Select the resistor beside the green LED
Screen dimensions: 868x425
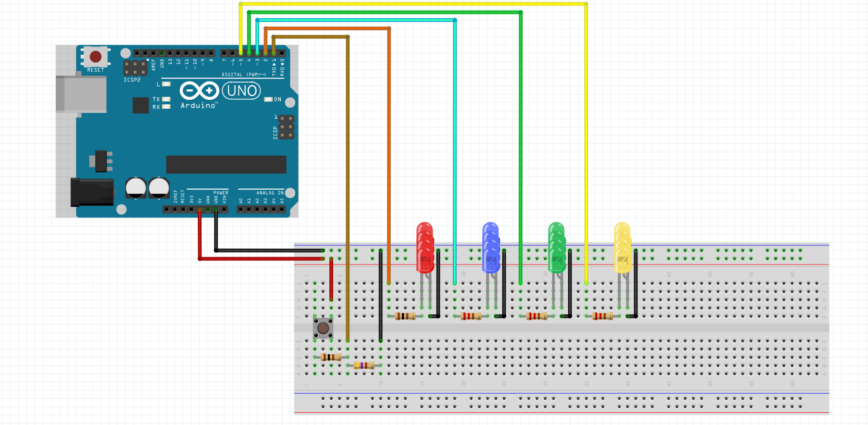point(537,316)
